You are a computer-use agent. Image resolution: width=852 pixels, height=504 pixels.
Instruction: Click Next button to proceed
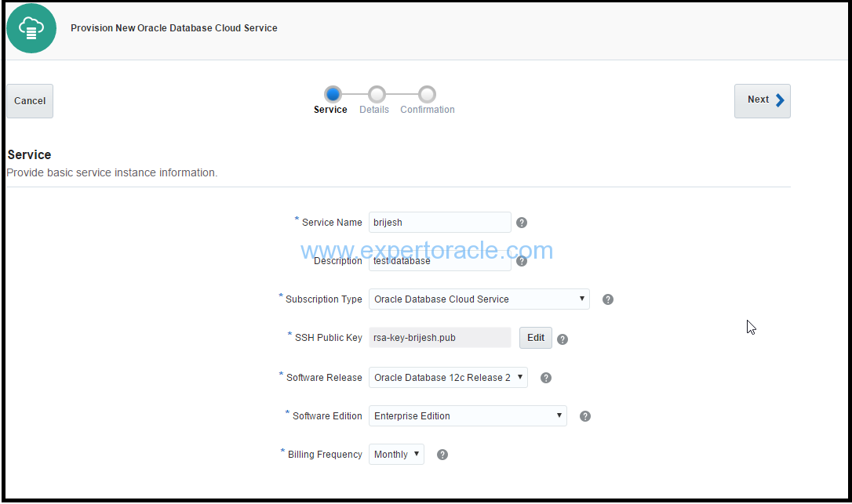click(763, 101)
